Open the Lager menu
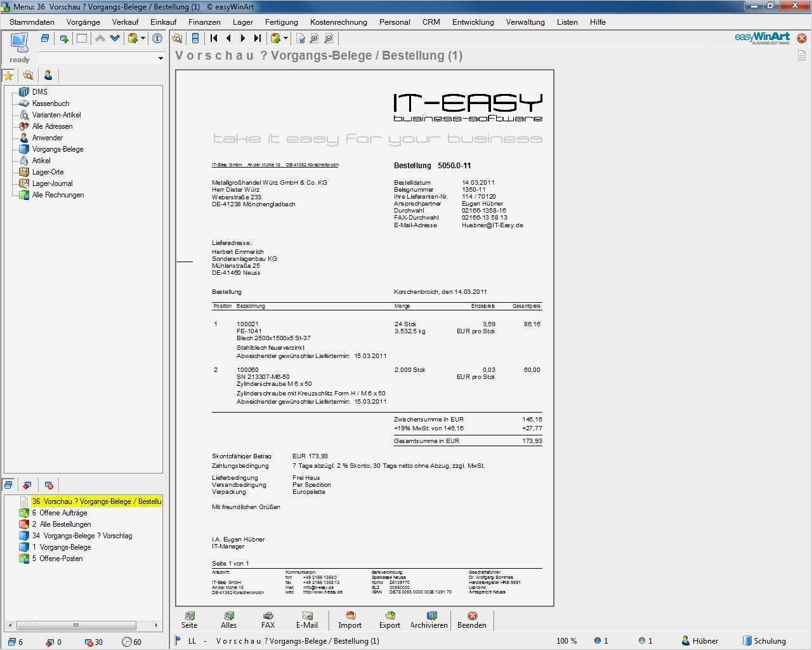 (x=243, y=22)
